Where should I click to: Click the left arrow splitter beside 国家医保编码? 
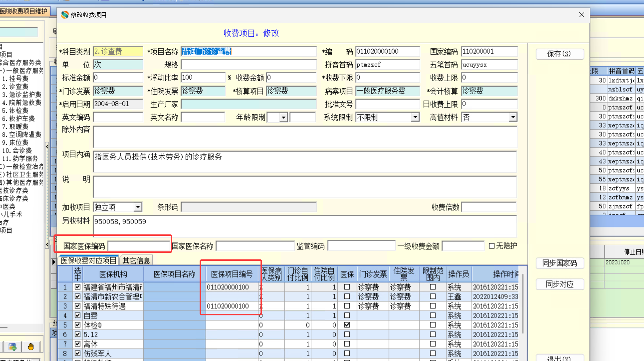tap(47, 245)
